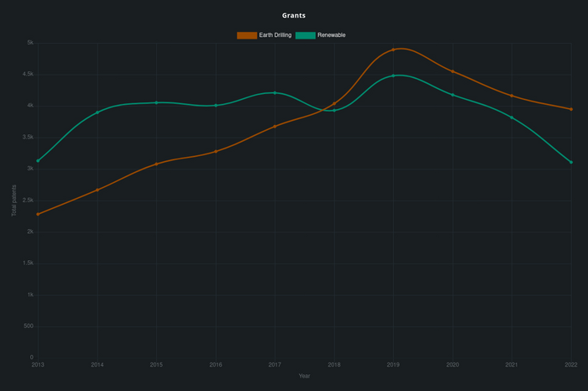Click the 5k y-axis label
The height and width of the screenshot is (391, 588).
pos(30,43)
